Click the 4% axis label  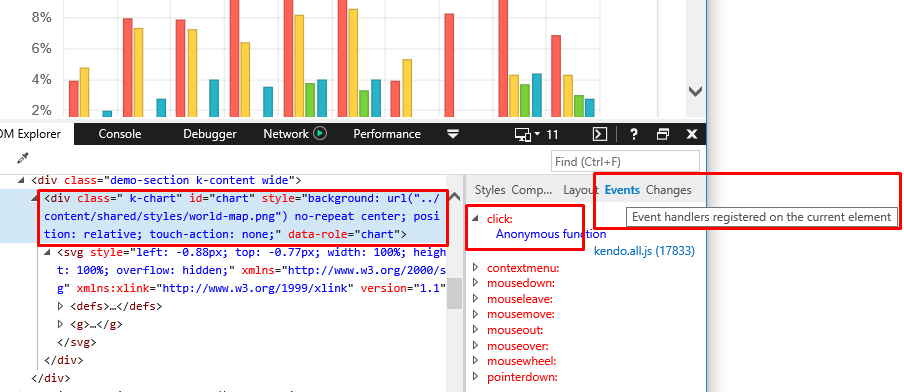coord(42,80)
